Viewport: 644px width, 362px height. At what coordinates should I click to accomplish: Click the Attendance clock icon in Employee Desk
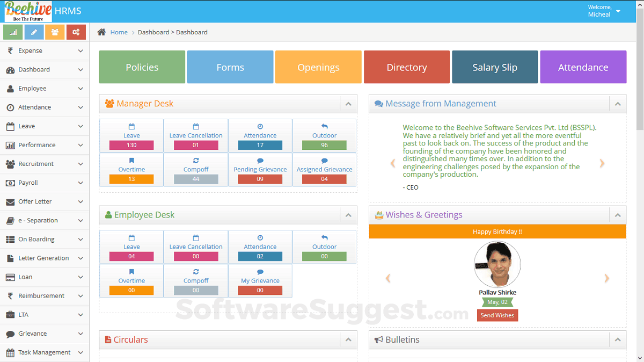point(260,238)
